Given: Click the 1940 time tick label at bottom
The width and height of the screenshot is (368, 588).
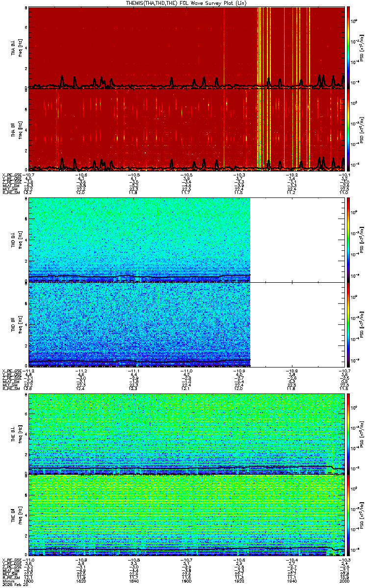Looking at the screenshot, I should 292,581.
